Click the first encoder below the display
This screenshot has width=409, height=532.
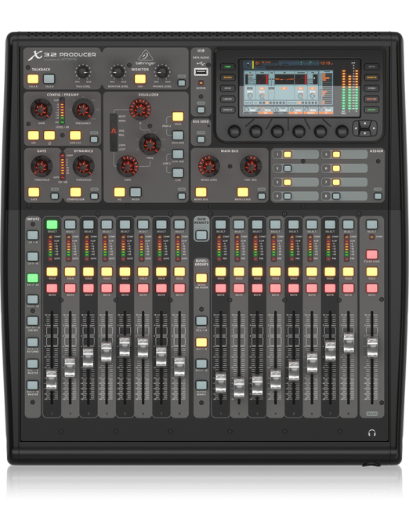coord(234,131)
